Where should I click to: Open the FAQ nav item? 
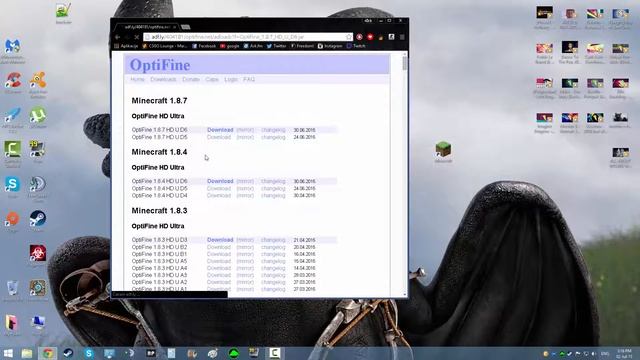pyautogui.click(x=249, y=79)
